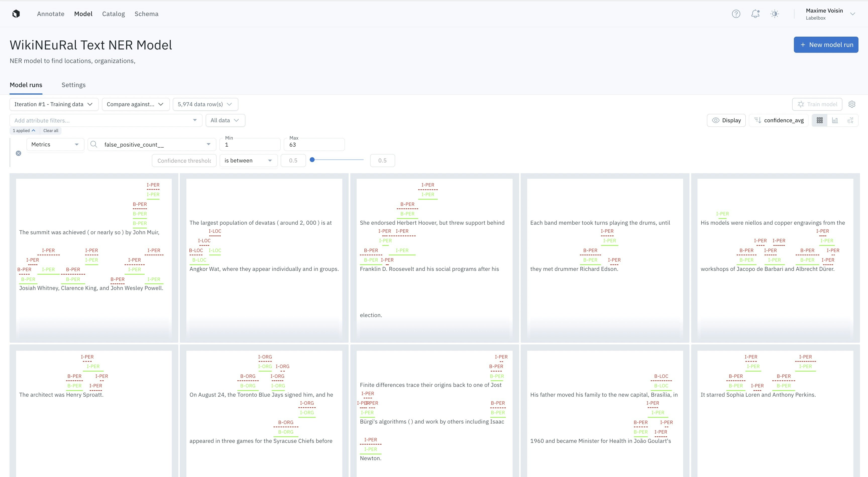Open the Annotate menu
Screen dimensions: 868x477
(x=50, y=14)
